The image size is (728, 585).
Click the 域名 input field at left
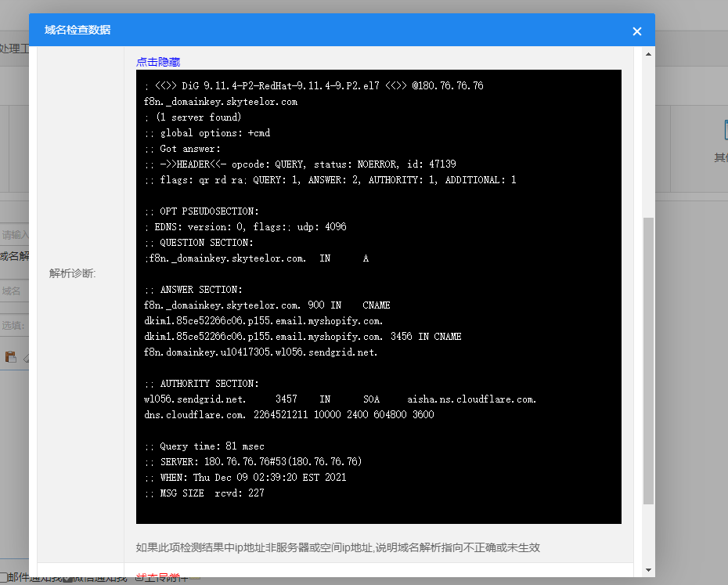(14, 291)
